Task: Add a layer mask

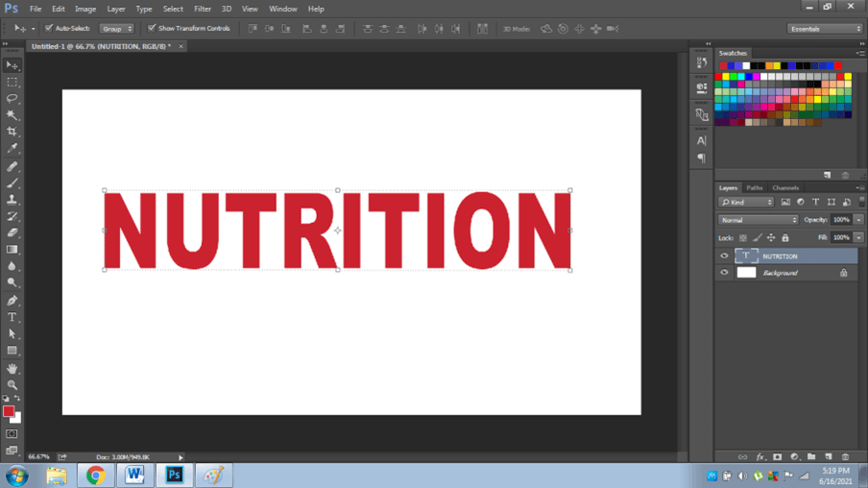Action: pos(777,457)
